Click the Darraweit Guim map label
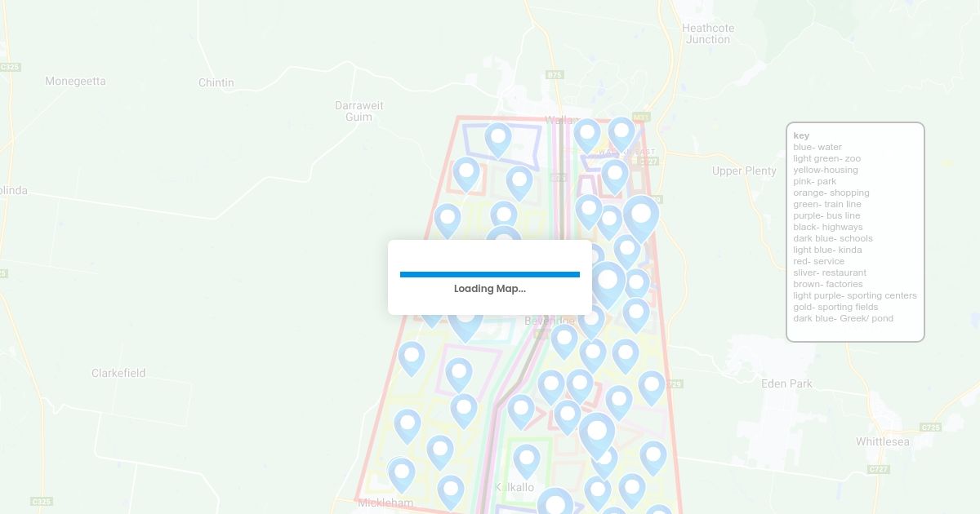 [x=359, y=111]
